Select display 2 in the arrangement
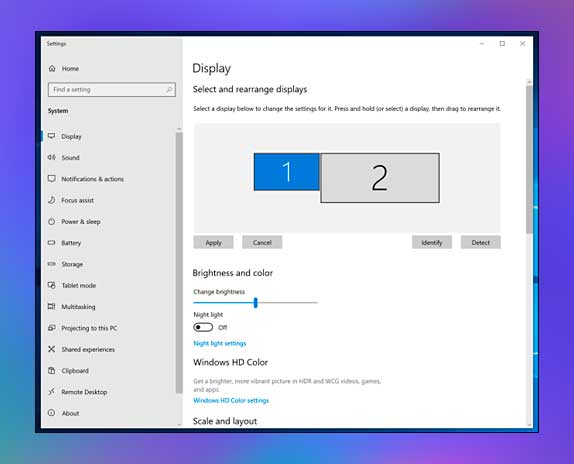574x464 pixels. coord(380,178)
